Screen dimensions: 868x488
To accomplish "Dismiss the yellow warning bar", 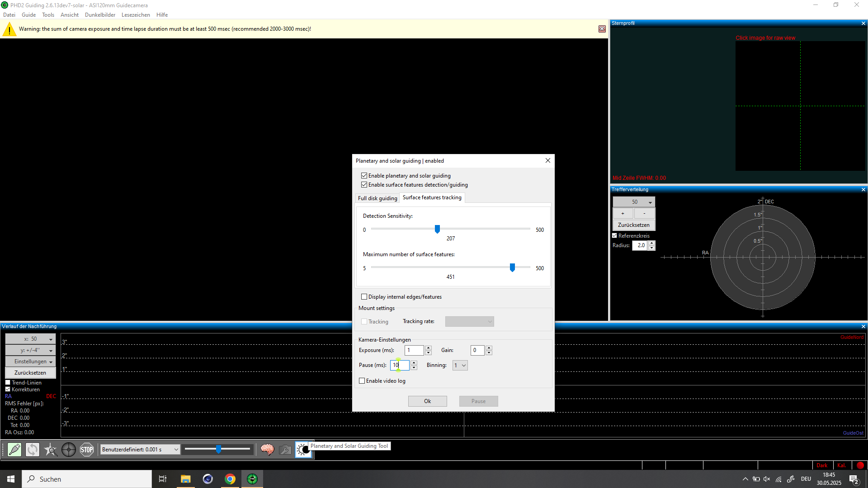I will (602, 29).
